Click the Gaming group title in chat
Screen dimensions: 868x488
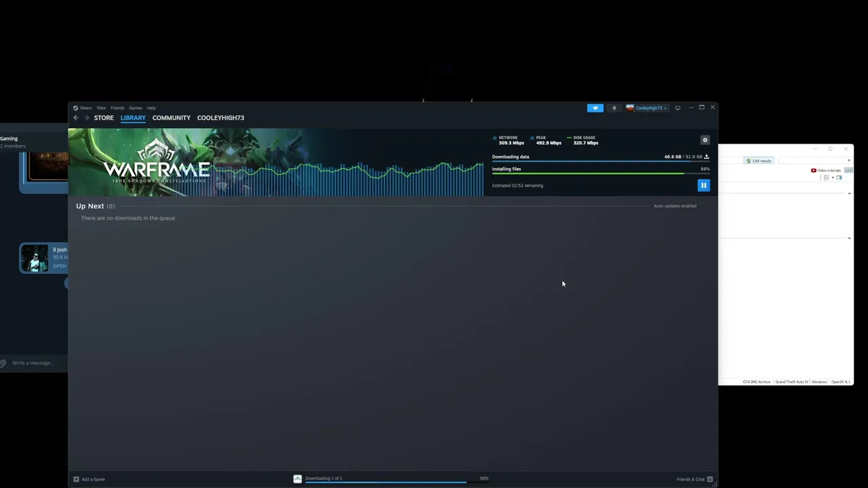tap(9, 138)
